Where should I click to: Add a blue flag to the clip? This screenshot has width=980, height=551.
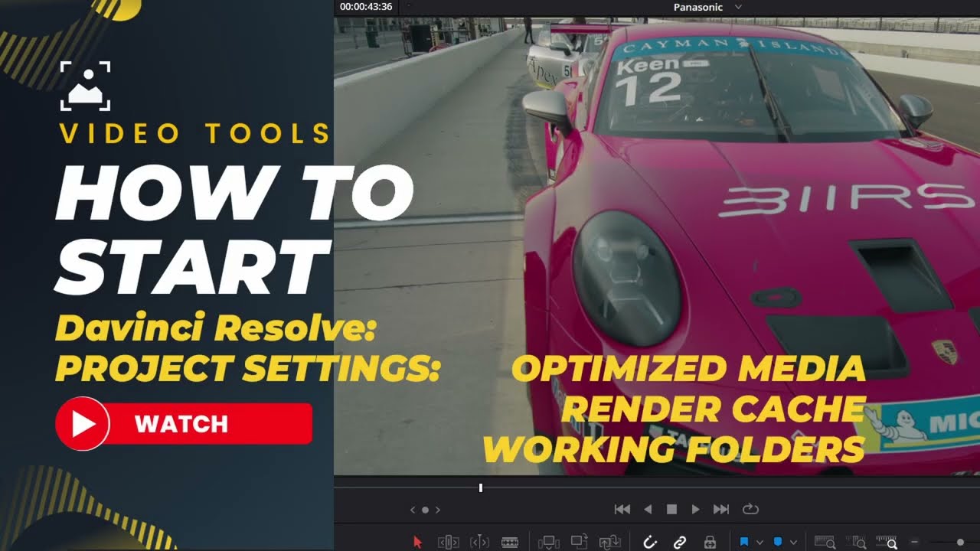744,542
